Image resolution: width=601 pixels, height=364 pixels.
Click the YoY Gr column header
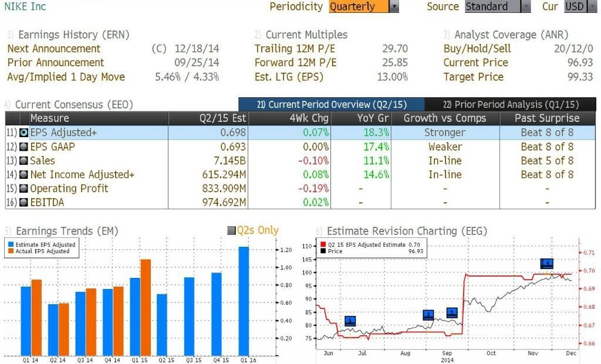(x=361, y=118)
